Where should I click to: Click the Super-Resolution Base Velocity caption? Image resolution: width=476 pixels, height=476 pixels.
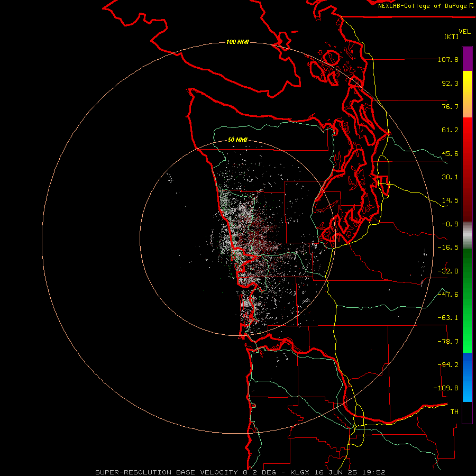click(241, 472)
